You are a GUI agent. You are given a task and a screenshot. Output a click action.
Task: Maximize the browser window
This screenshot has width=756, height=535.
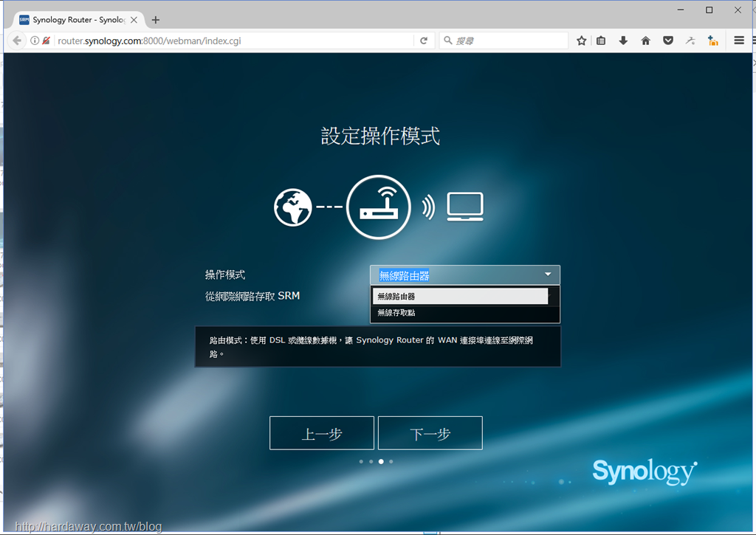coord(709,10)
